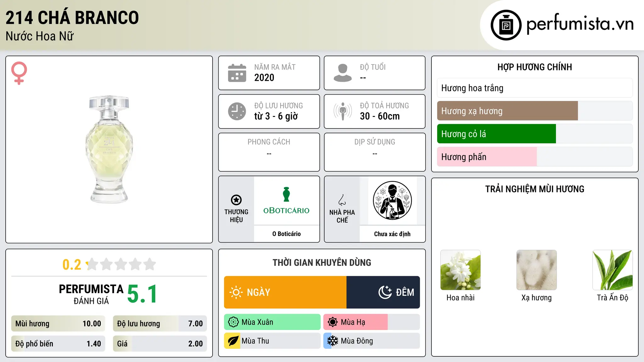Screen dimensions: 644x362
Task: Click the summer sun icon for Mùa Hạ
Action: [333, 322]
